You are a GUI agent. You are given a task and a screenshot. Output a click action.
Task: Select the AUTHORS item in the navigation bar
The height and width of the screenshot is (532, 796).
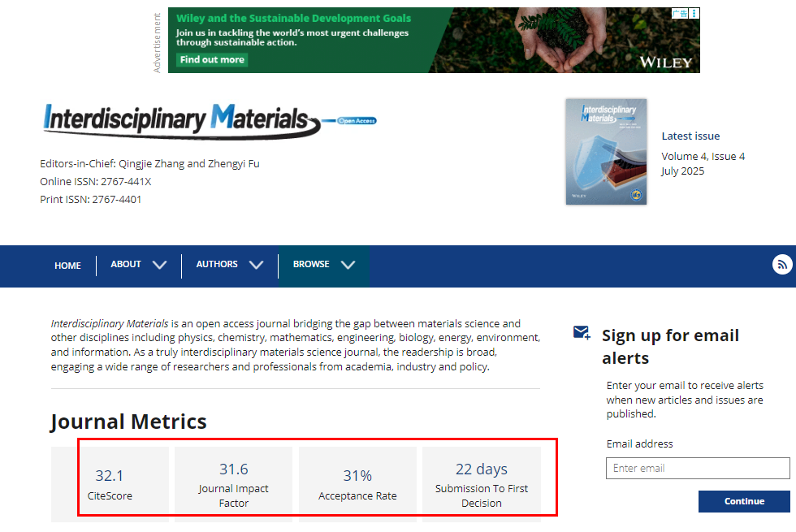[x=216, y=265]
